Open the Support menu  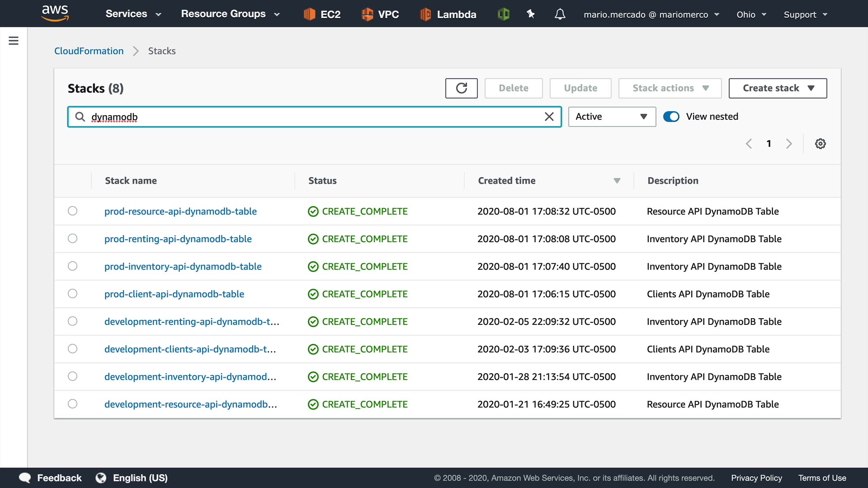click(805, 14)
